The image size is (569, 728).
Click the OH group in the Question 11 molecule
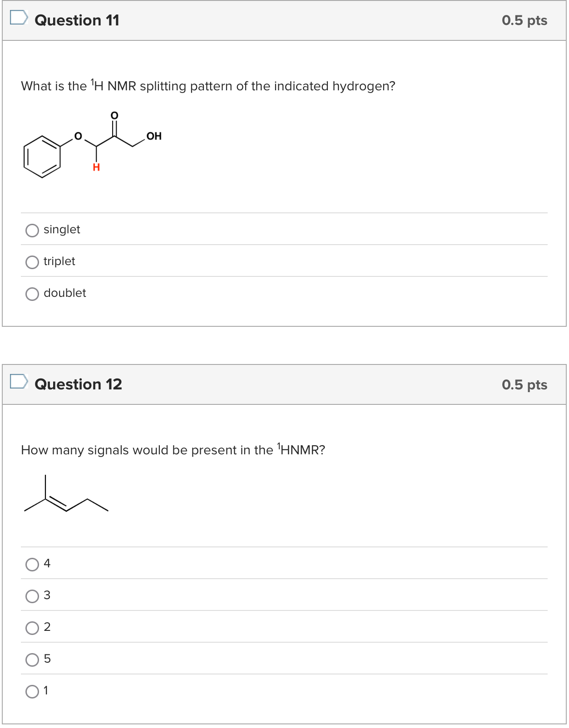154,136
